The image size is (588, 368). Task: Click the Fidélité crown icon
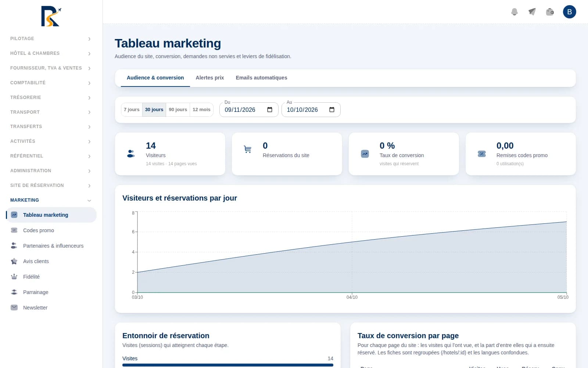(14, 277)
